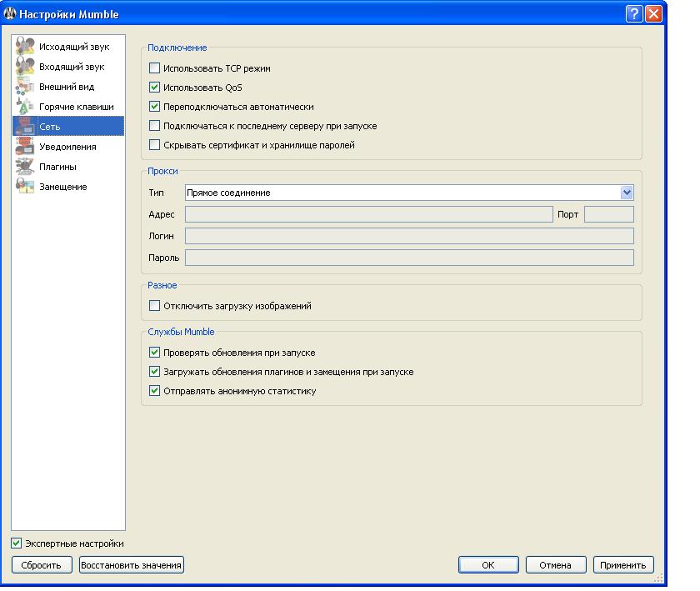Viewport: 700px width, 591px height.
Task: Click the Отмена button
Action: pos(555,565)
